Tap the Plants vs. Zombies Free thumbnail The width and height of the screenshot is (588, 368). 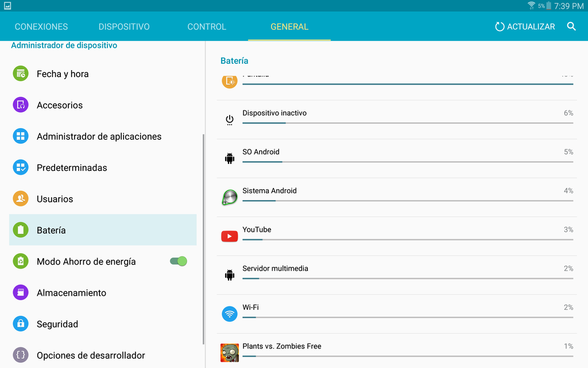coord(230,352)
